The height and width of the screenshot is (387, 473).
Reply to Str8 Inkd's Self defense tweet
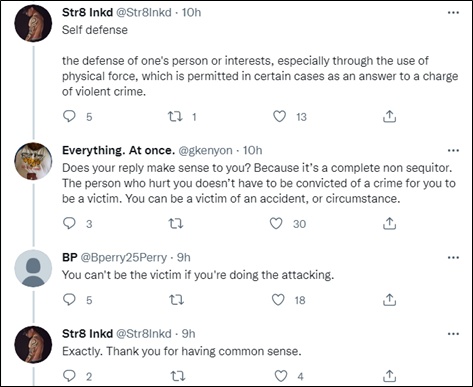69,116
